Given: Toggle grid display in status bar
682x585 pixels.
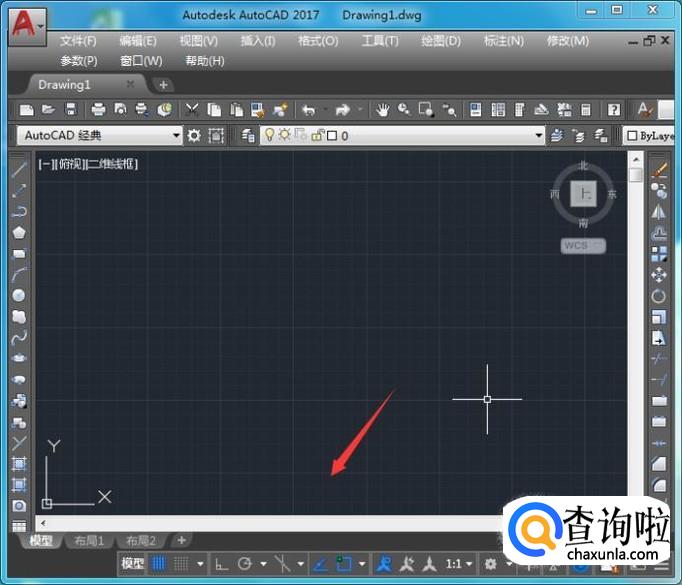Looking at the screenshot, I should tap(159, 564).
